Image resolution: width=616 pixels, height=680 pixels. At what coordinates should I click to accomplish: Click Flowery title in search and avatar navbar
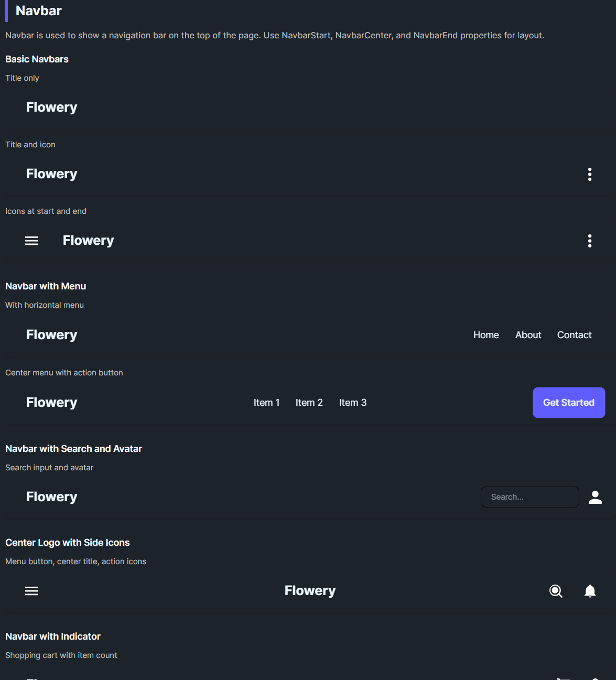tap(51, 497)
